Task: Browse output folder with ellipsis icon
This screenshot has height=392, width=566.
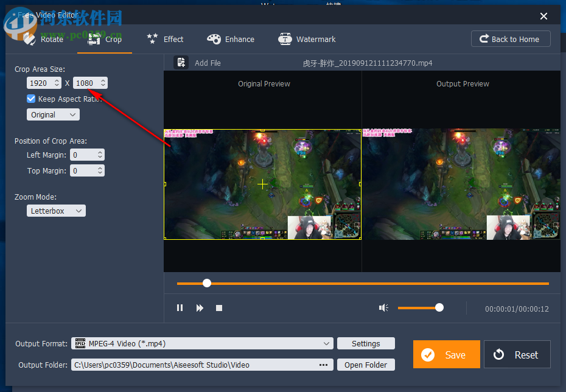Action: coord(323,364)
